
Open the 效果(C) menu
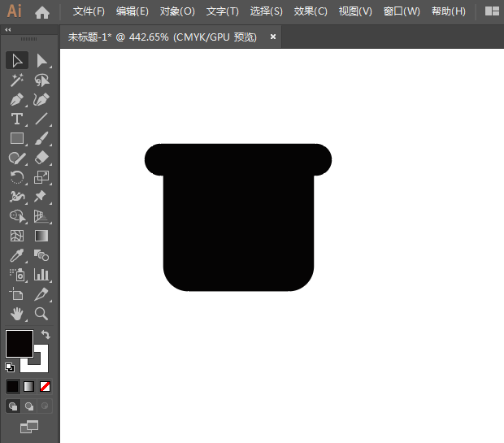click(311, 11)
